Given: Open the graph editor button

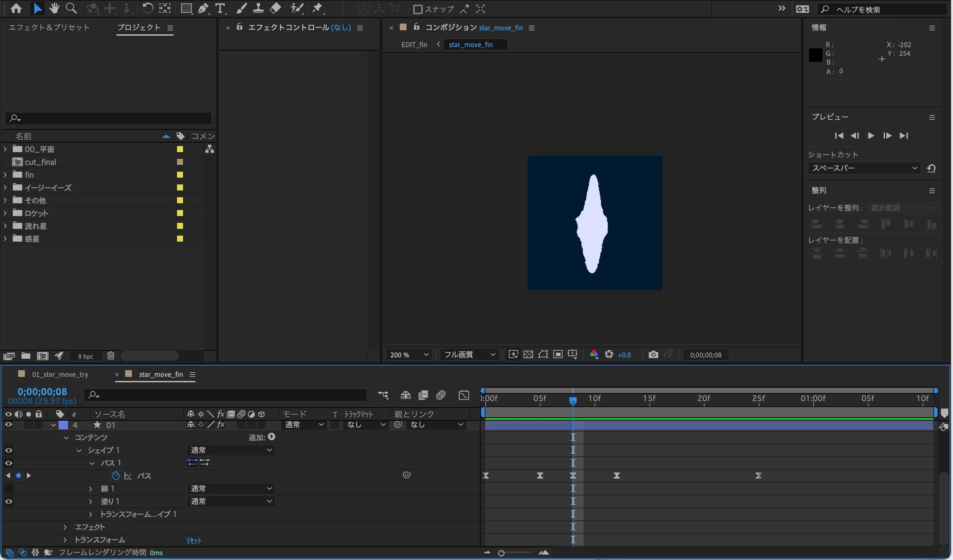Looking at the screenshot, I should tap(464, 395).
